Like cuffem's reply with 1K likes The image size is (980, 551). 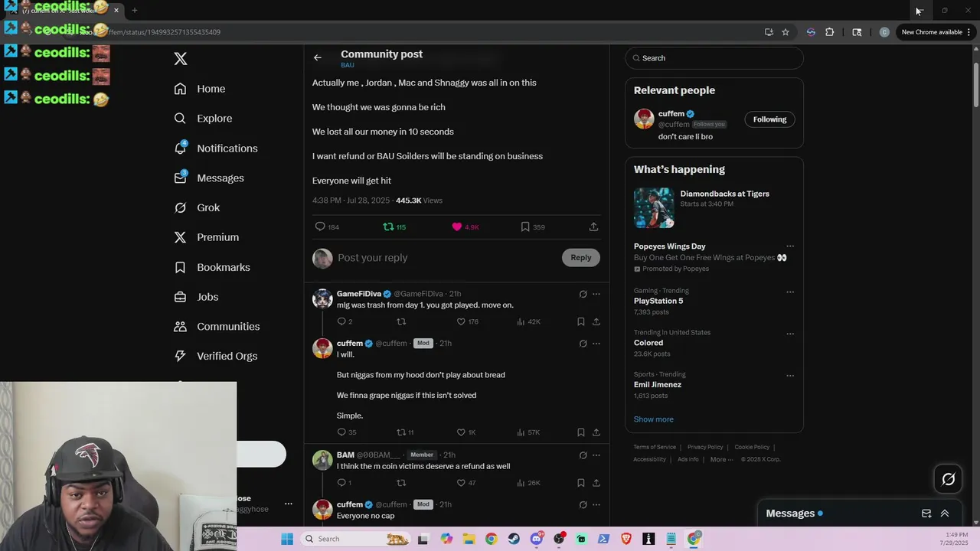point(461,432)
